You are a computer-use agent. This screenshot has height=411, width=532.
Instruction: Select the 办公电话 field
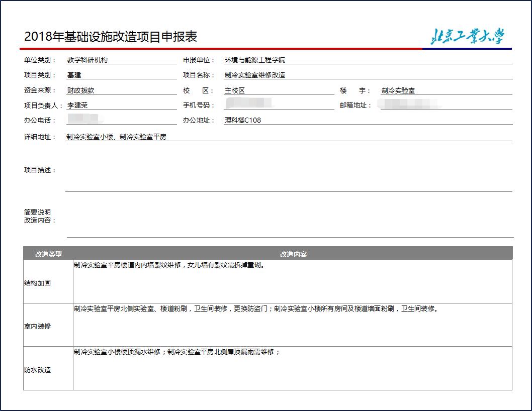point(121,120)
